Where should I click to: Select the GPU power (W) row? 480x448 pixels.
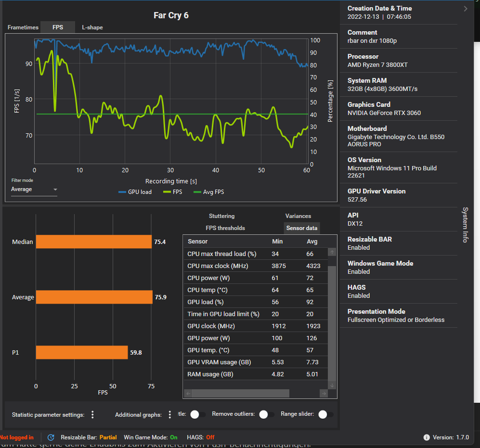click(x=256, y=338)
